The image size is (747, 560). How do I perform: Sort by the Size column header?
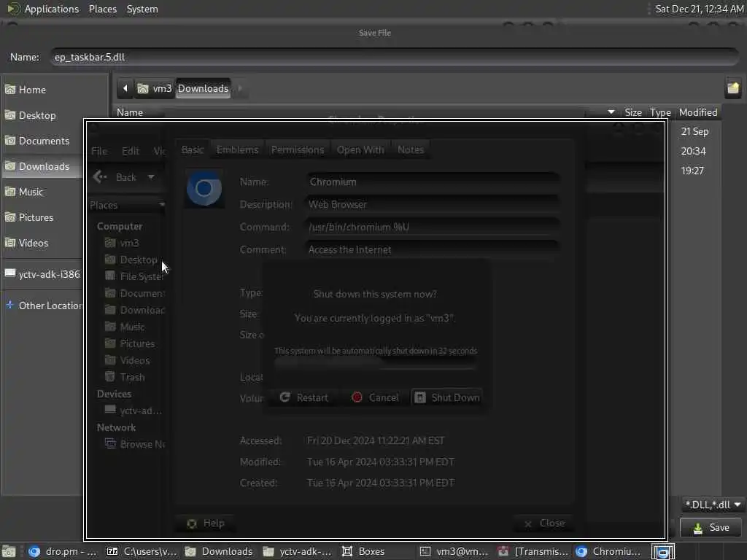coord(633,112)
